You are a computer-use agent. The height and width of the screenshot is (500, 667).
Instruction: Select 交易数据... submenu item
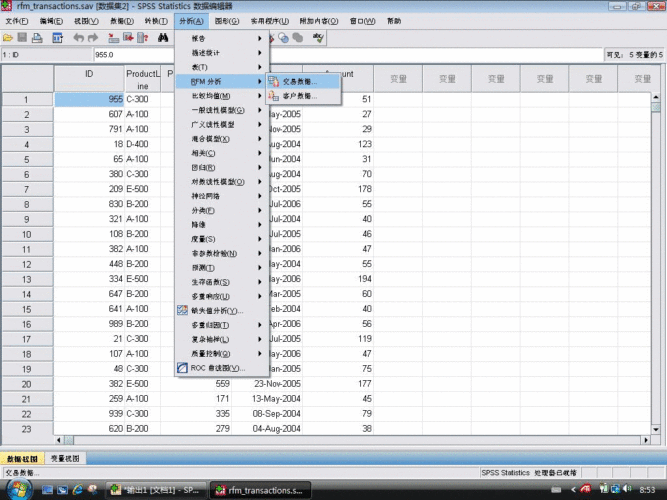pyautogui.click(x=303, y=82)
